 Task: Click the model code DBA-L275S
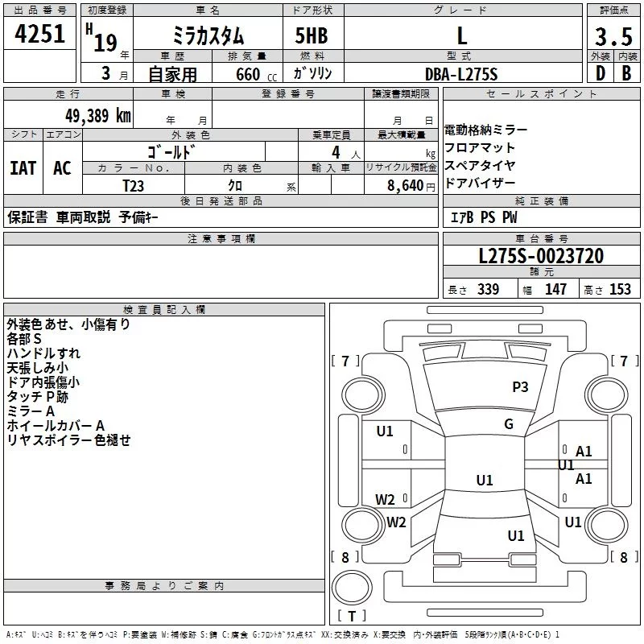(461, 74)
